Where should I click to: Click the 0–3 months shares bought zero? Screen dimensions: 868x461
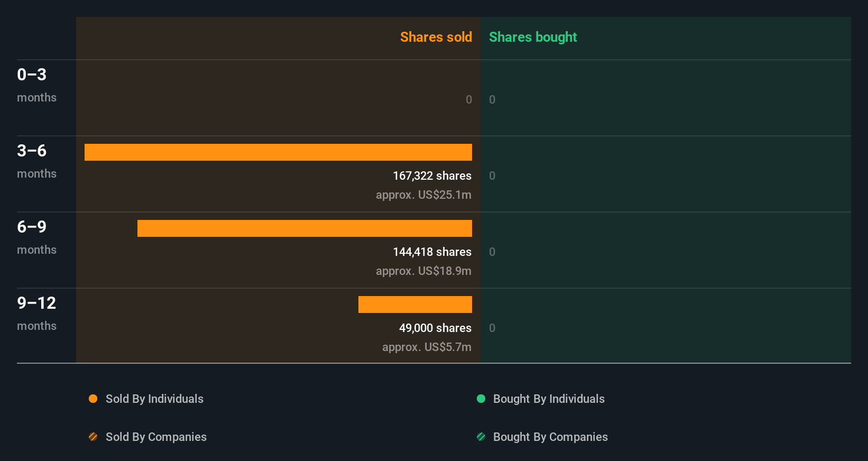click(492, 100)
